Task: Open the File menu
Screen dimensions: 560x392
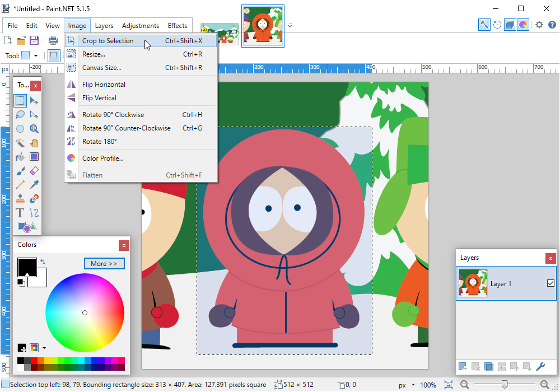Action: click(x=12, y=26)
